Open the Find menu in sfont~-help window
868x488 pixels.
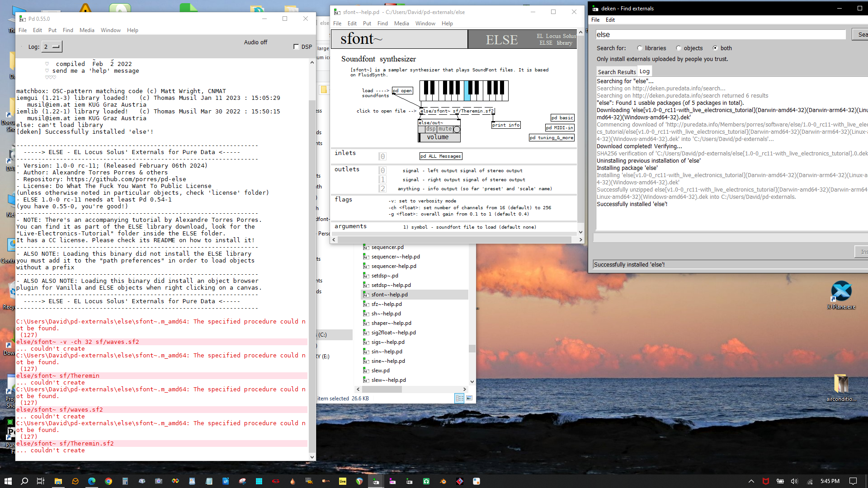click(382, 23)
